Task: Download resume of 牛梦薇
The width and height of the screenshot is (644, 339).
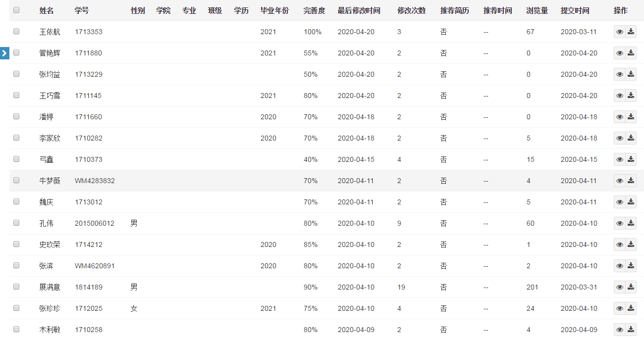Action: (631, 181)
